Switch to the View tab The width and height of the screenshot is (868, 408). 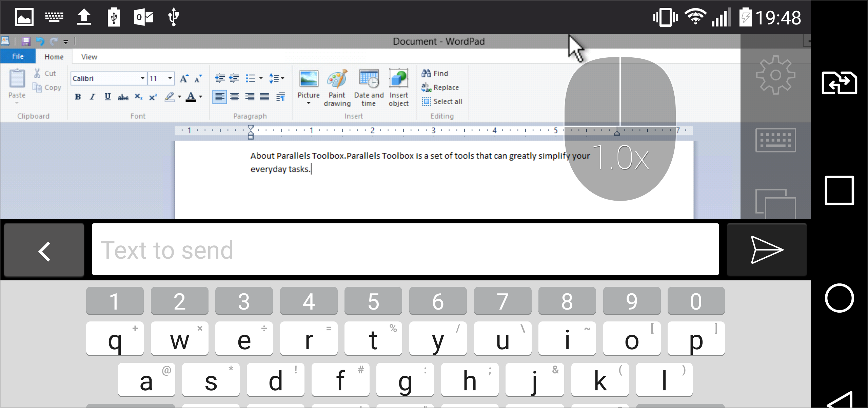[x=89, y=57]
